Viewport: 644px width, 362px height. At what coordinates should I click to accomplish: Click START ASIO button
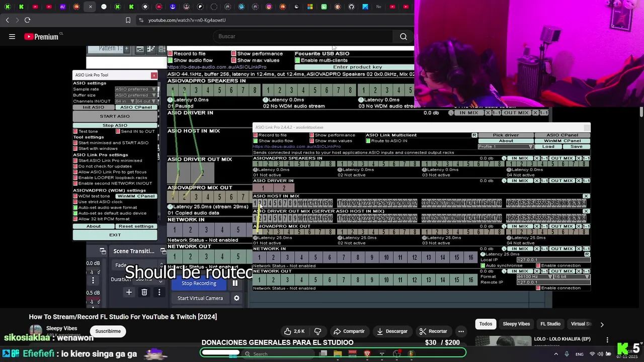(115, 116)
